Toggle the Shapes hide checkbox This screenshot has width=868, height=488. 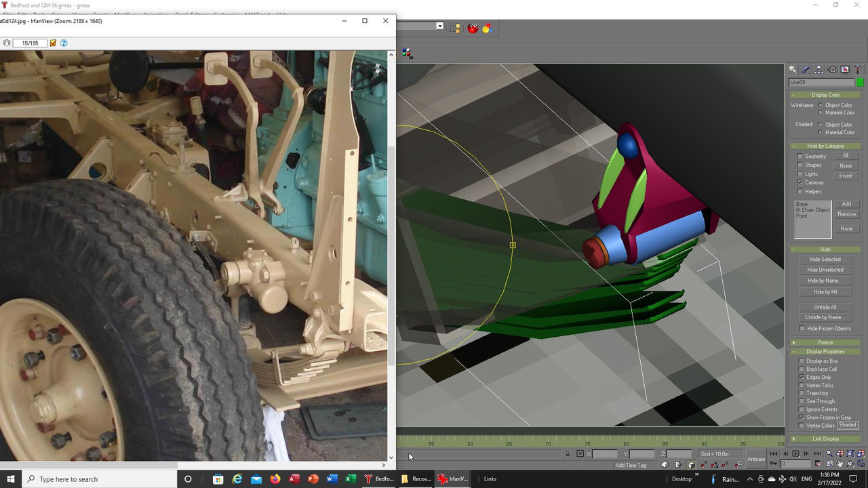pos(800,165)
